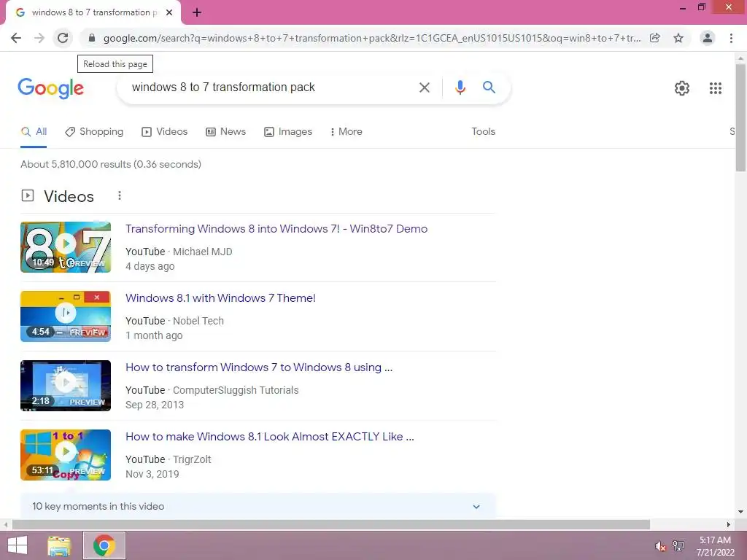Switch to Images results tab
This screenshot has width=747, height=560.
(288, 132)
